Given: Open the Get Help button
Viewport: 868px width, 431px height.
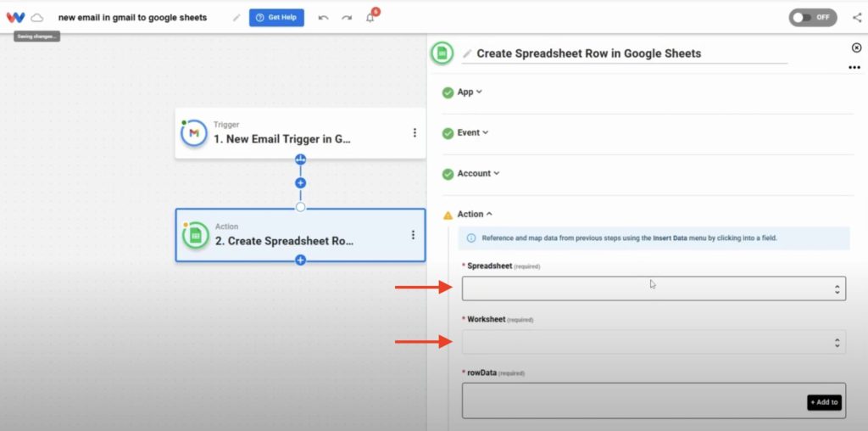Looking at the screenshot, I should click(x=276, y=17).
